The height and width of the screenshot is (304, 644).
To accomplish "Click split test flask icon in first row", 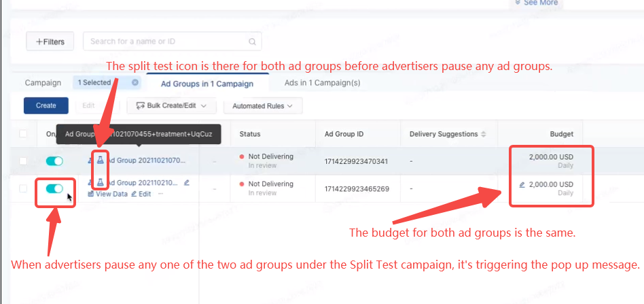I will click(100, 161).
